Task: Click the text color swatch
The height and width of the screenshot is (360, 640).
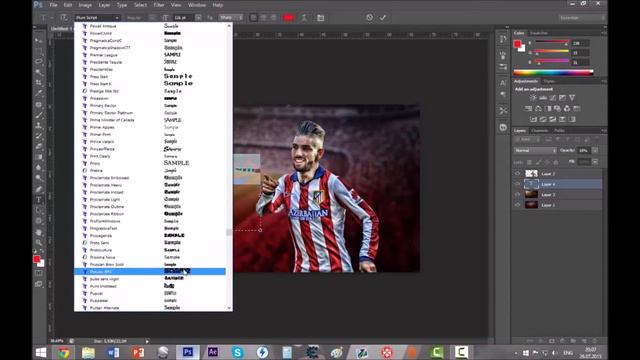Action: 288,18
